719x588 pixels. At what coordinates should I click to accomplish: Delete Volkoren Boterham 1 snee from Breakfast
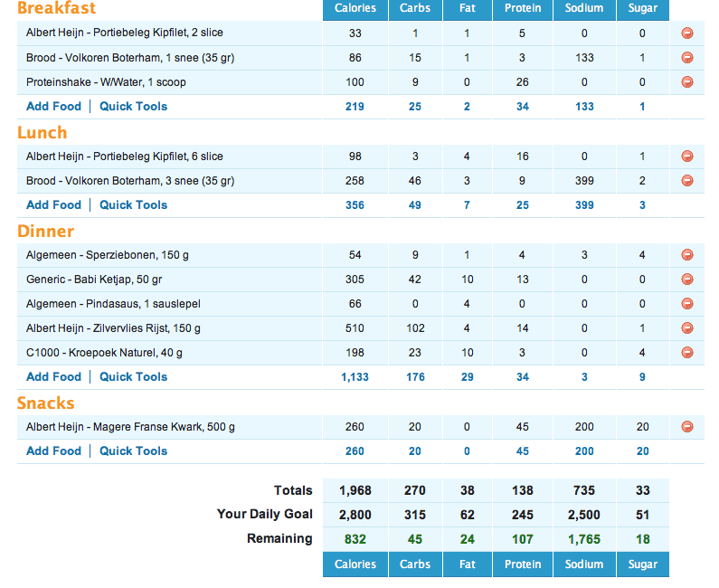pos(687,58)
